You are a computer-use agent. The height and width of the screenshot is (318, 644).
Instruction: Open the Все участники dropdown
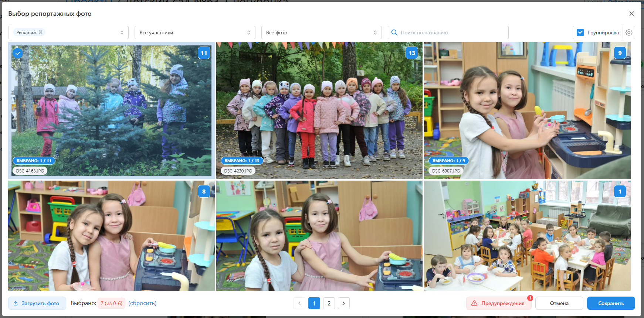(195, 33)
